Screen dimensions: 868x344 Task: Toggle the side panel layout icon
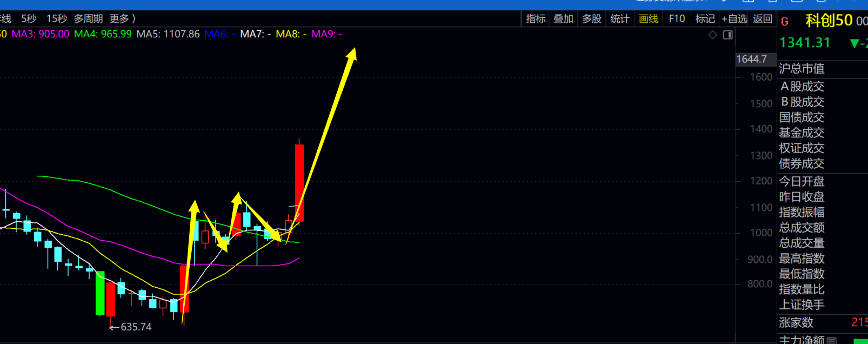click(x=728, y=35)
